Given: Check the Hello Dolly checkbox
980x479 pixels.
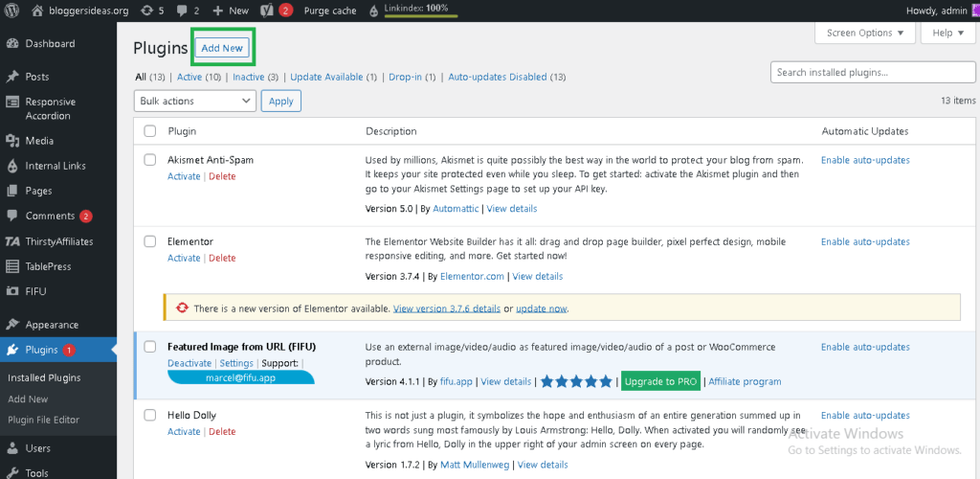Looking at the screenshot, I should point(150,415).
